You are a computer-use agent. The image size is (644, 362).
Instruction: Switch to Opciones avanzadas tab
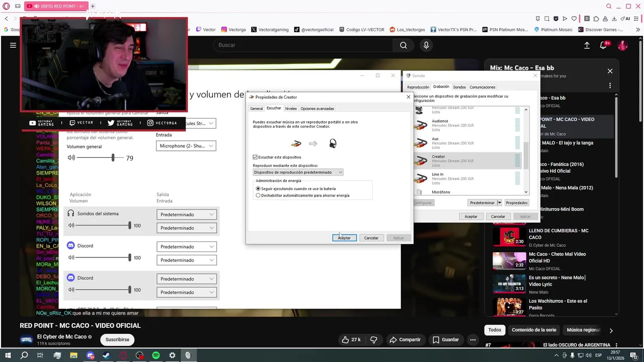pyautogui.click(x=317, y=109)
